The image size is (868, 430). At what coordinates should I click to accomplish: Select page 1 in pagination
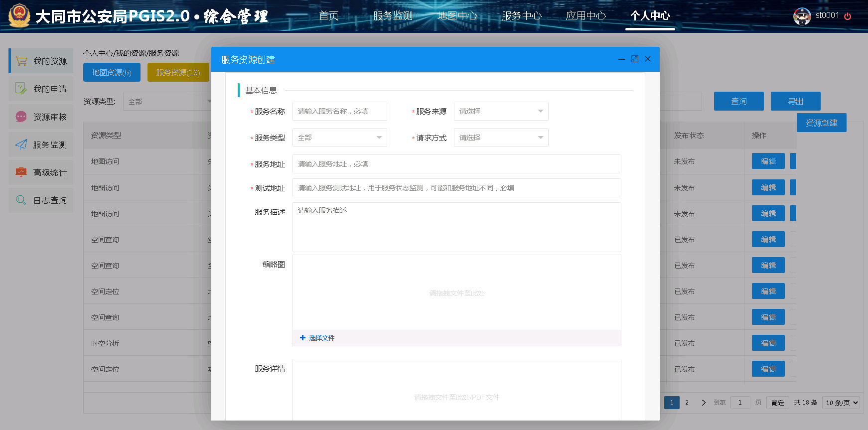point(672,403)
